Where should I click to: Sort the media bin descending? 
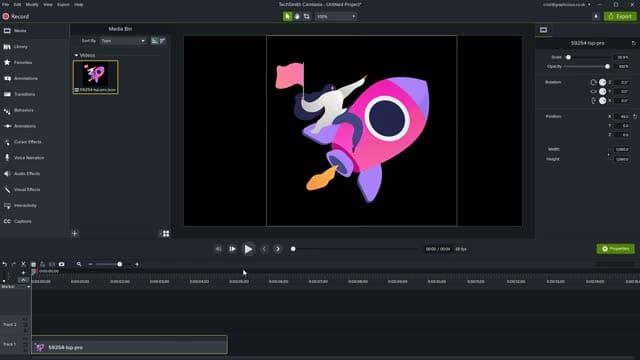(x=163, y=41)
